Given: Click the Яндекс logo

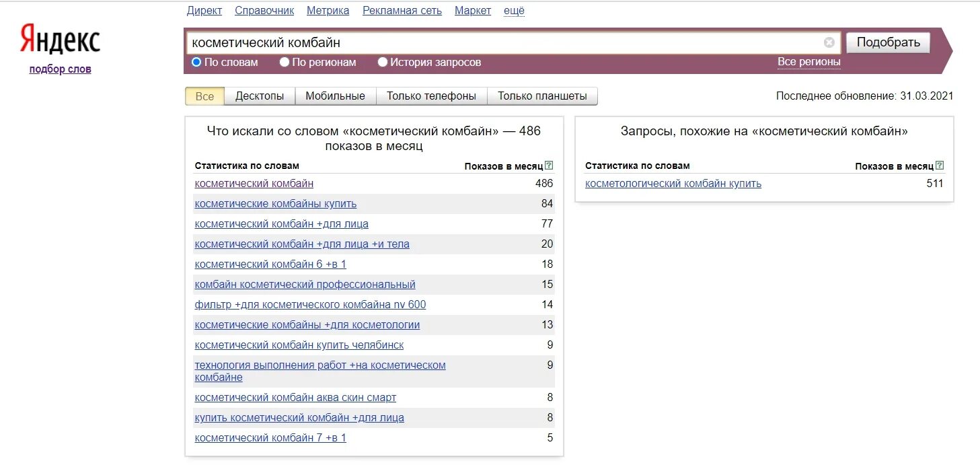Looking at the screenshot, I should pyautogui.click(x=60, y=40).
